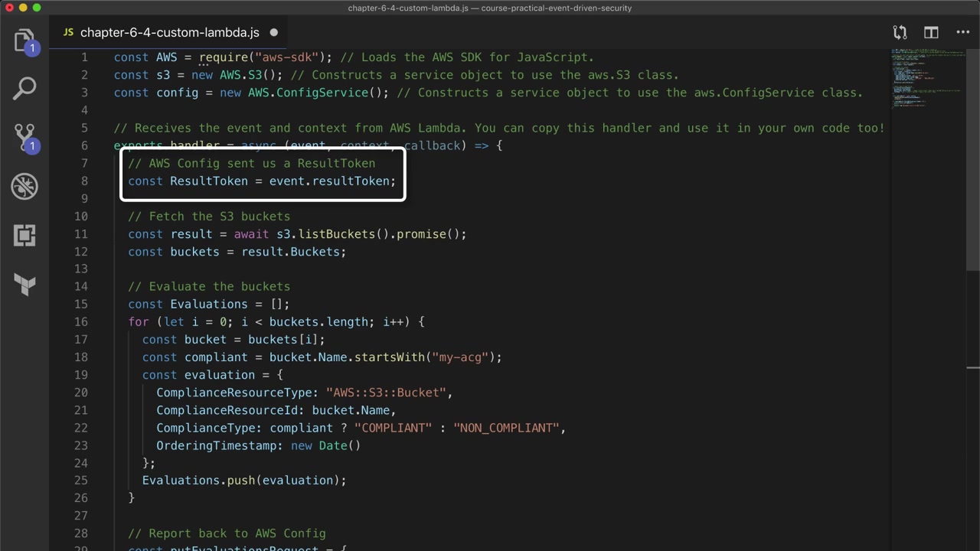Image resolution: width=980 pixels, height=551 pixels.
Task: Click "Evaluations.push(evaluation)" on line 25
Action: tap(241, 481)
